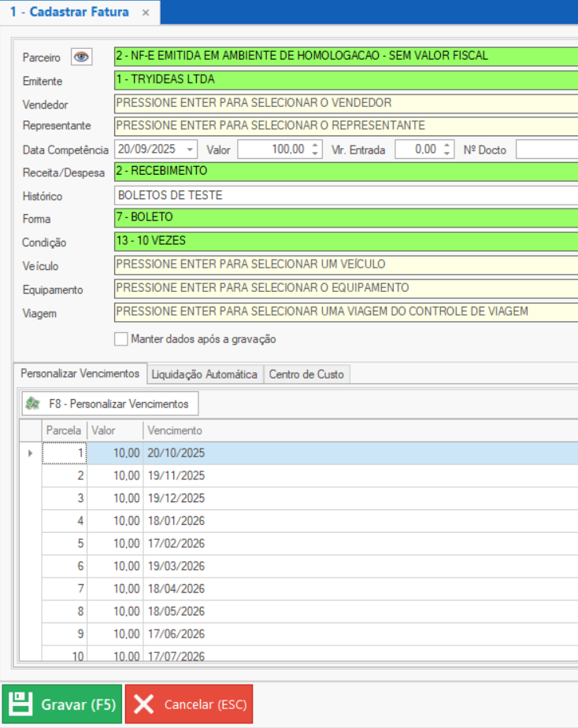Image resolution: width=578 pixels, height=728 pixels.
Task: Select the Personalizar Vencimentos tab
Action: coord(80,374)
